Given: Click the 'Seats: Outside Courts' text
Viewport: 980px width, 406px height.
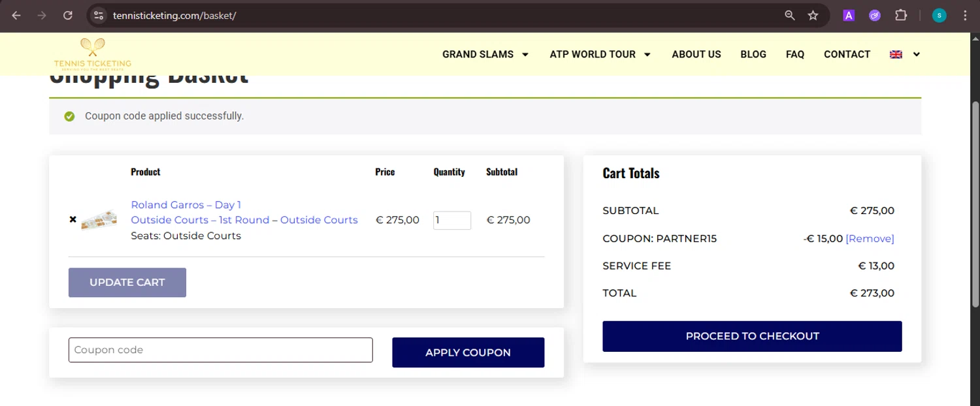Looking at the screenshot, I should pyautogui.click(x=186, y=236).
